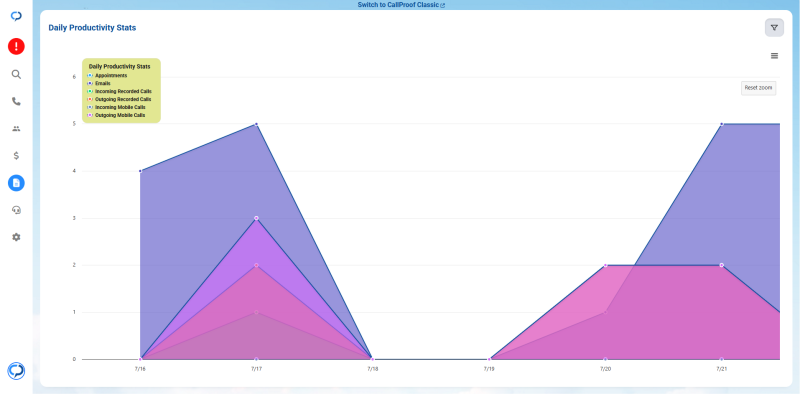Screen dimensions: 800x394
Task: Click the Daily Productivity Stats page title
Action: point(92,28)
